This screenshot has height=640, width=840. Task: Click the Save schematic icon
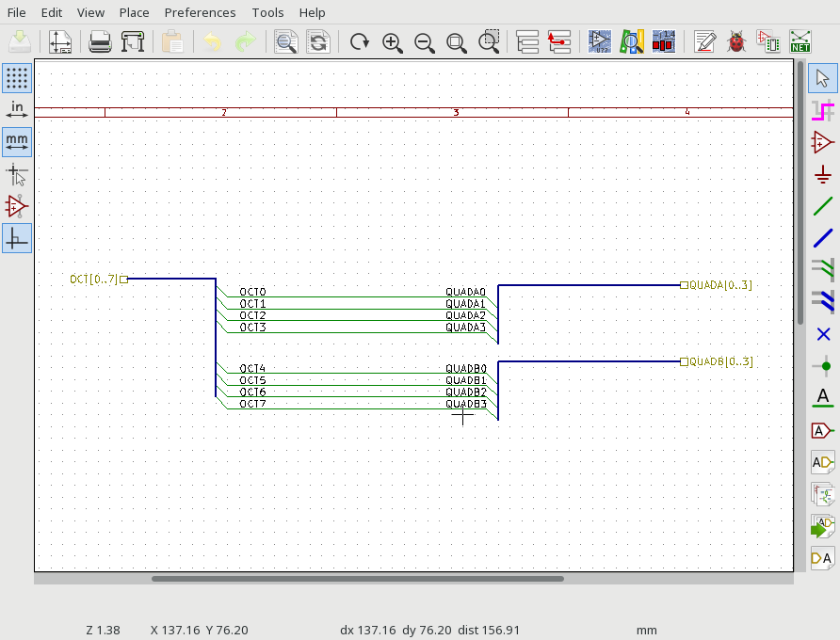click(20, 41)
